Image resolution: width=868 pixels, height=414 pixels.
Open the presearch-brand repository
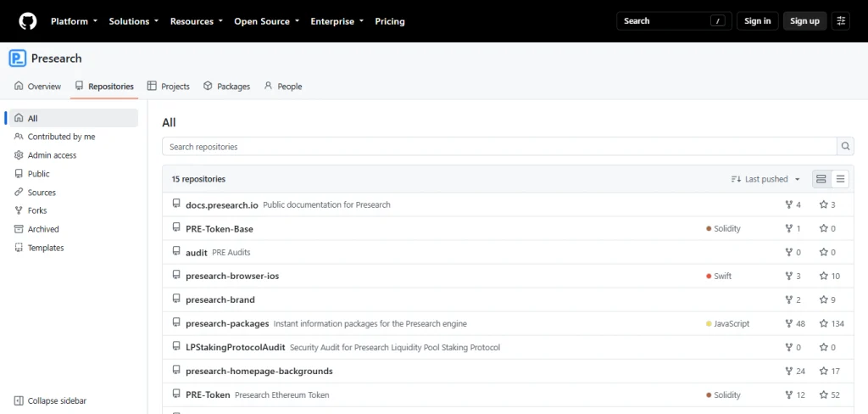pyautogui.click(x=220, y=299)
